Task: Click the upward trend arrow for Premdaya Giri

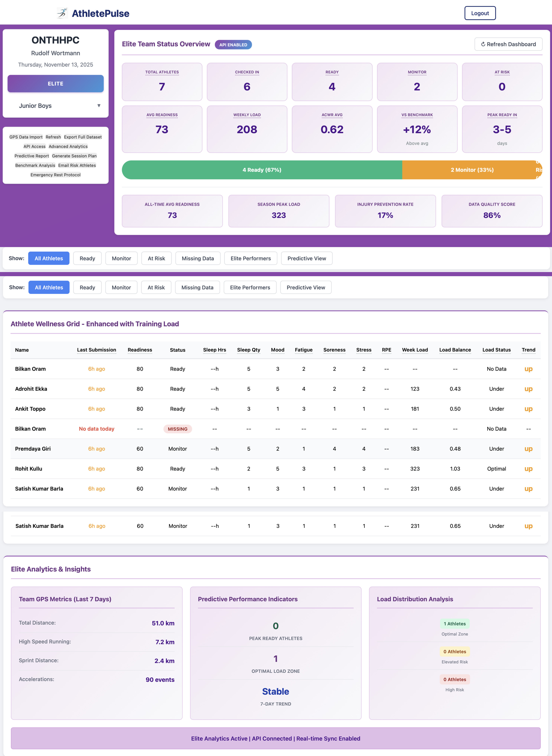Action: [528, 449]
